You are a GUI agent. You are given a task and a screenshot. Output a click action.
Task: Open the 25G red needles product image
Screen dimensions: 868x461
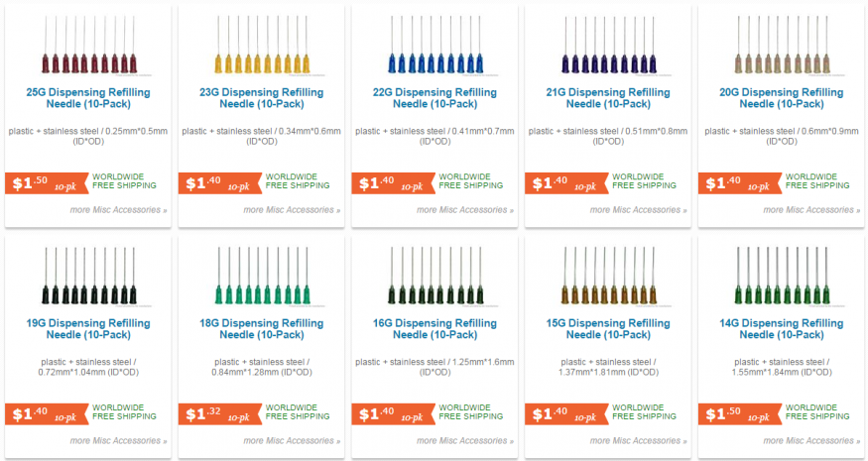coord(88,46)
